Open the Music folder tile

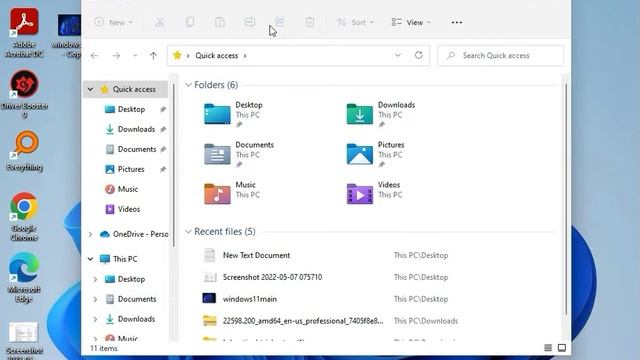(233, 193)
